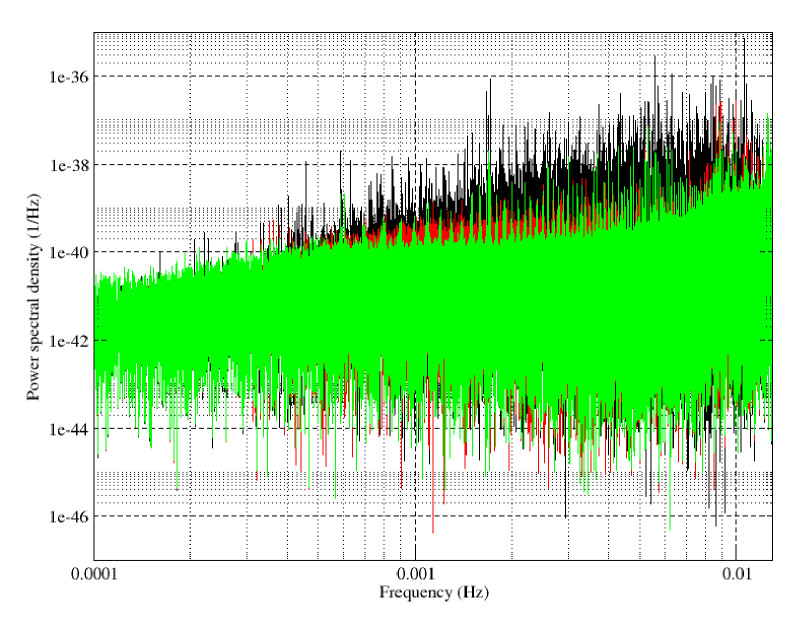
Task: Click the 0.0001 x-axis tick label
Action: 94,574
